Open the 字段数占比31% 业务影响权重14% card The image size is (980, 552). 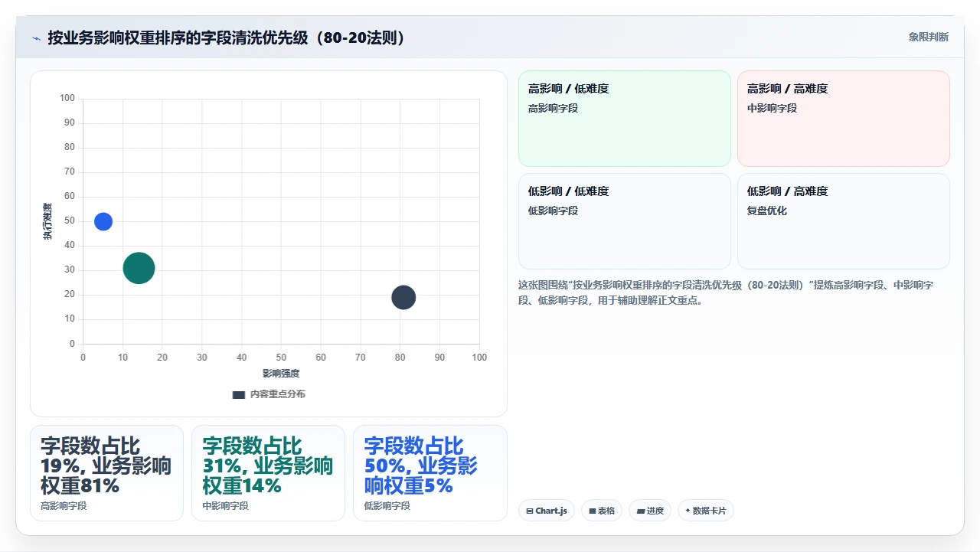pyautogui.click(x=268, y=473)
